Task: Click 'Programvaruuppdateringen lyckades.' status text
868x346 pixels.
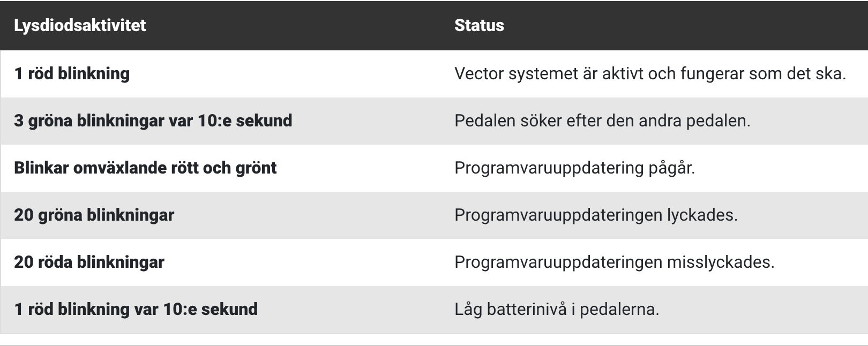Action: (596, 215)
